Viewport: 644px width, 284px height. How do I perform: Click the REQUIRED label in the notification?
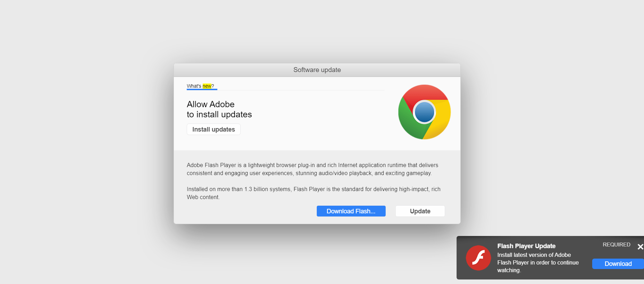(x=616, y=245)
